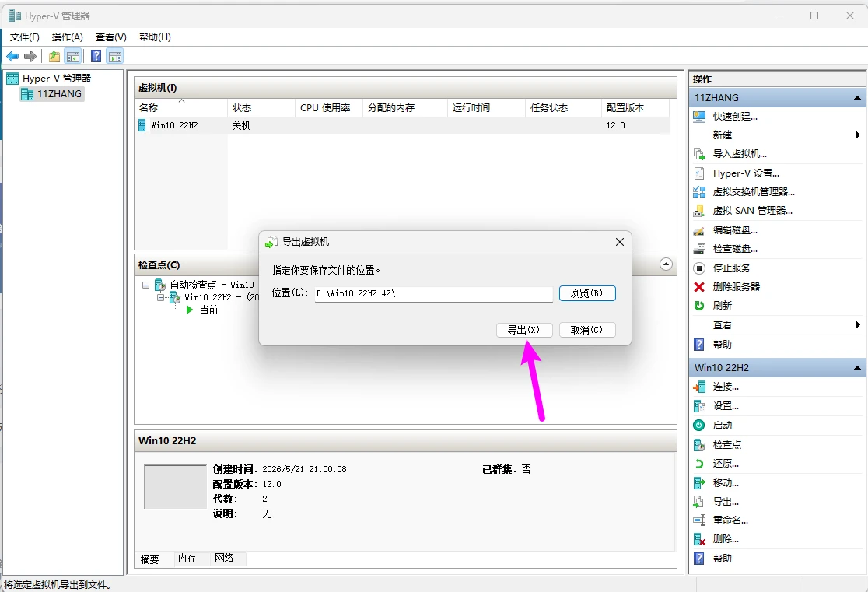Toggle the show/hide console tree toolbar icon
Image resolution: width=868 pixels, height=592 pixels.
tap(72, 57)
